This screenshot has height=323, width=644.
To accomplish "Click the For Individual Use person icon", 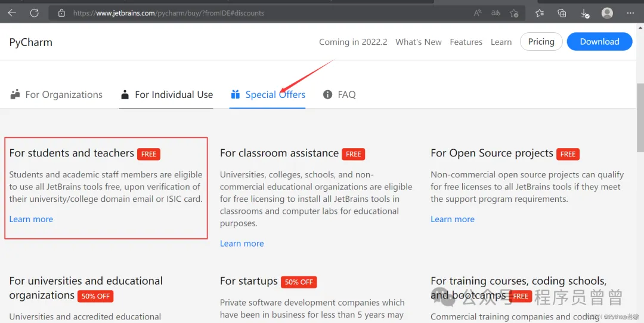I will [125, 95].
